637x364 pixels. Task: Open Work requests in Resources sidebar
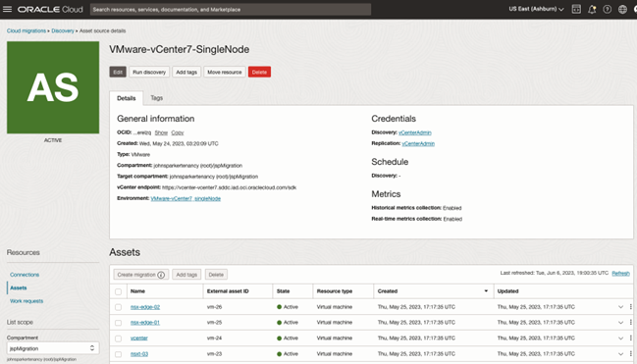click(27, 301)
